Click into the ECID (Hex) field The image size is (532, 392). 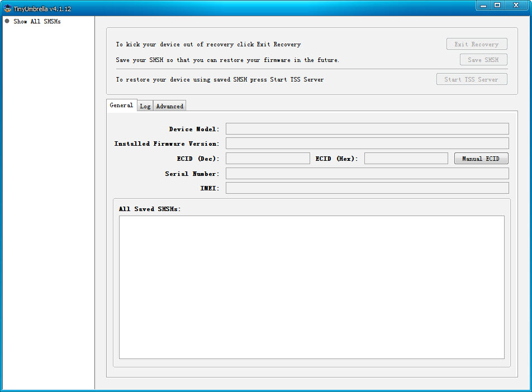406,159
